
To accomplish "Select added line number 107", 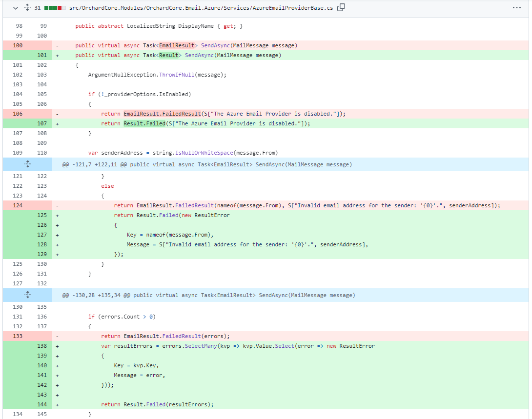I will [x=42, y=124].
